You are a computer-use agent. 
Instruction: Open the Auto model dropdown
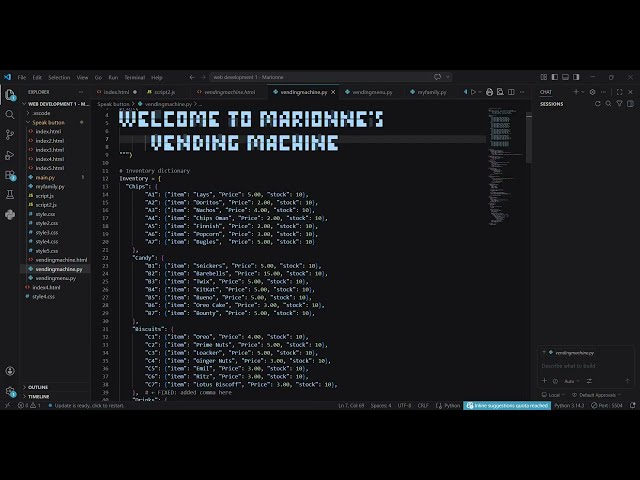(571, 381)
